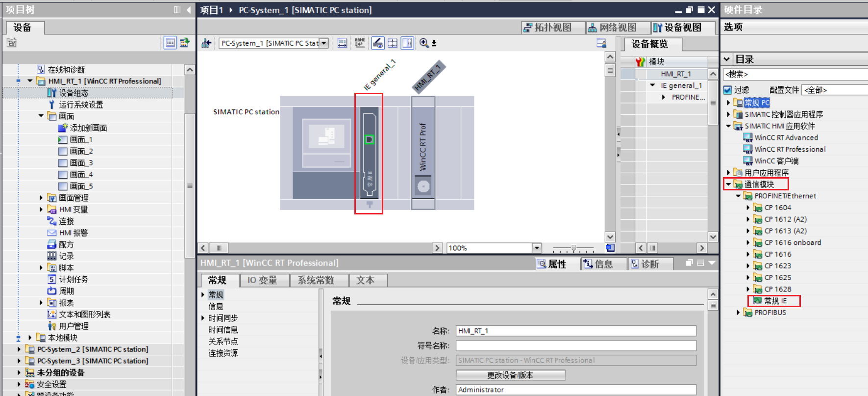Click the 名称 input field
The width and height of the screenshot is (868, 396).
point(576,331)
